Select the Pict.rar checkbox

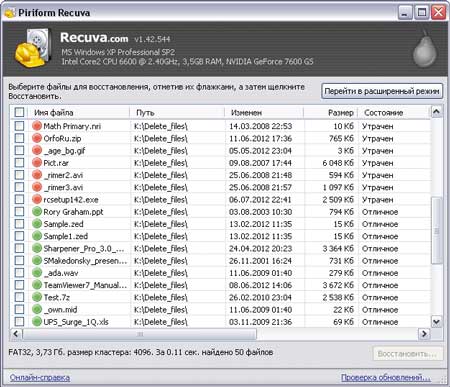19,163
